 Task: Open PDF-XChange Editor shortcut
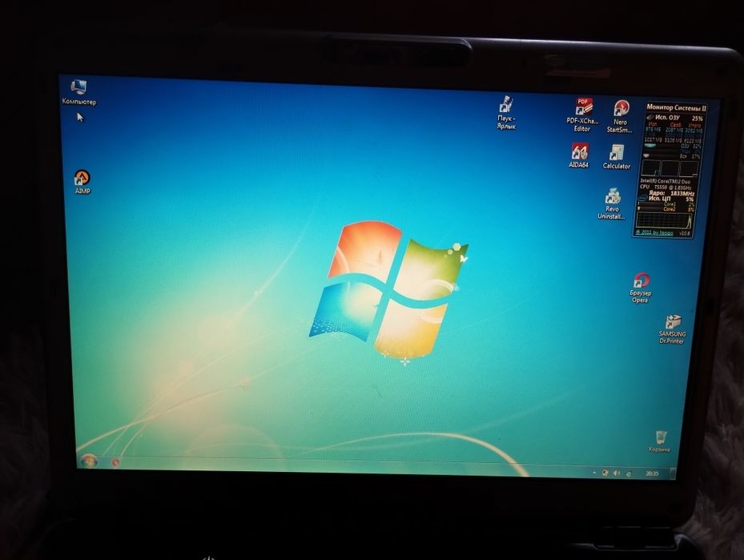click(x=583, y=115)
